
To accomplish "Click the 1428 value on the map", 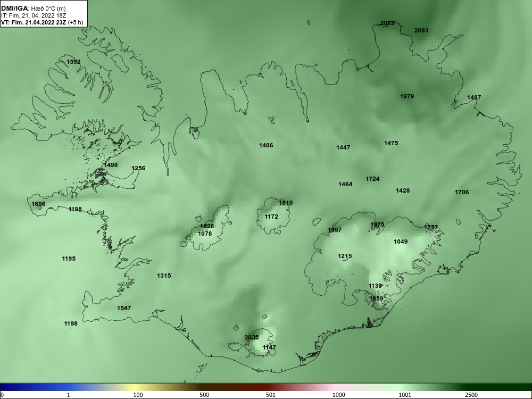I will tap(403, 190).
